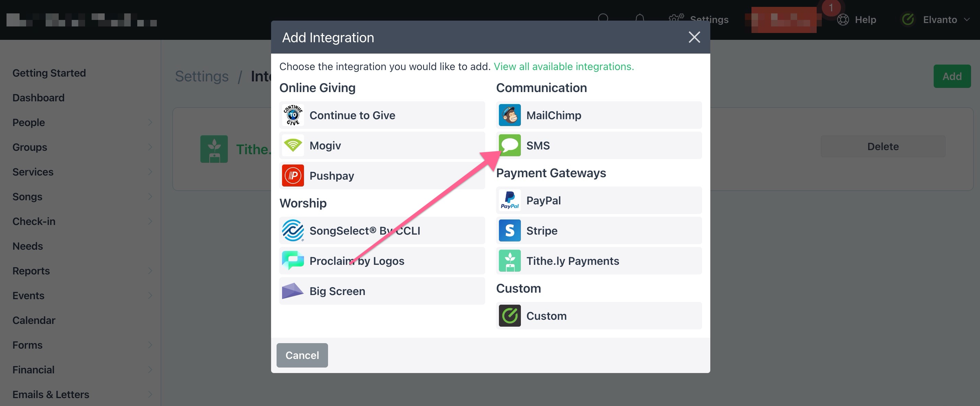The image size is (980, 406).
Task: Expand the Financial sidebar chevron
Action: [150, 370]
